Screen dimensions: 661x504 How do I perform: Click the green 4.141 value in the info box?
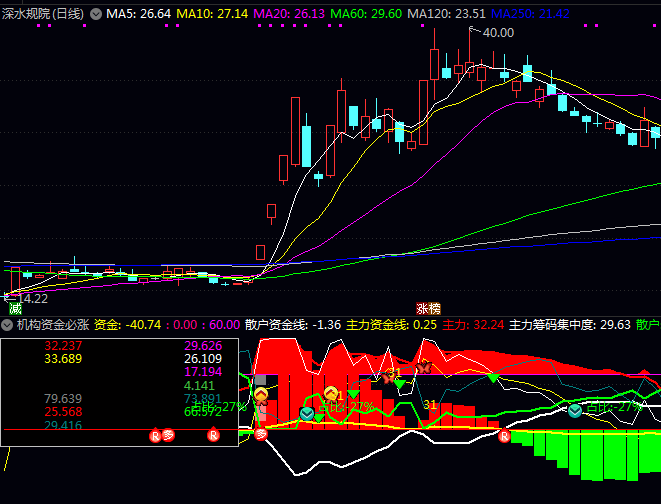tap(199, 386)
